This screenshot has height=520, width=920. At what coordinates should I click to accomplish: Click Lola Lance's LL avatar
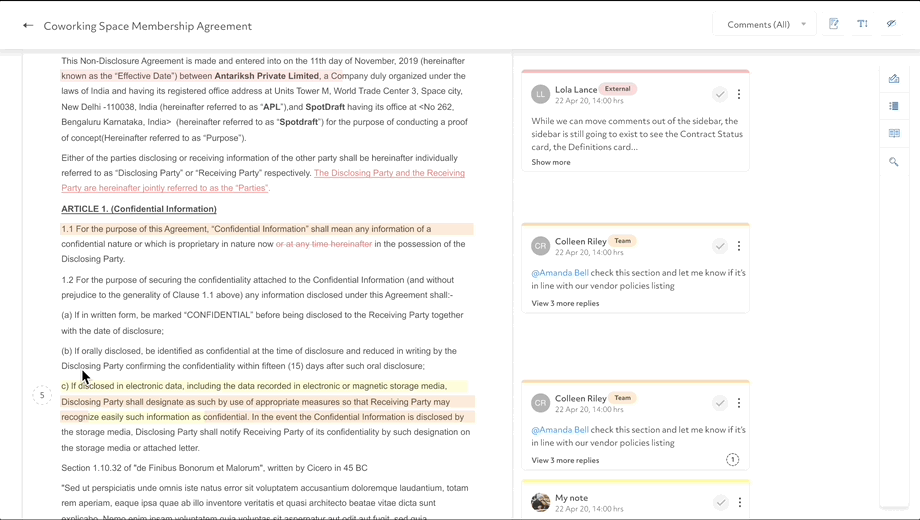[540, 94]
